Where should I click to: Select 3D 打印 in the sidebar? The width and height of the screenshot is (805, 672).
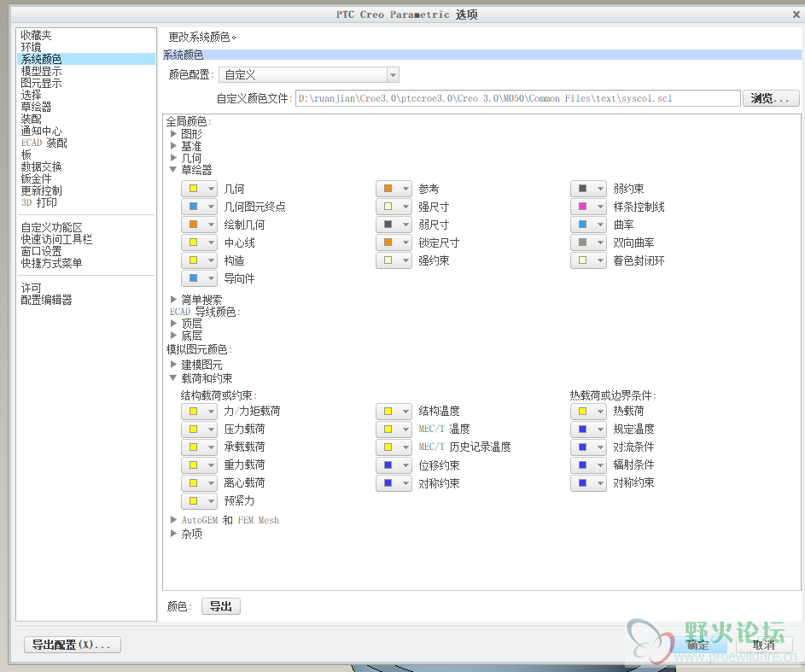pos(39,202)
